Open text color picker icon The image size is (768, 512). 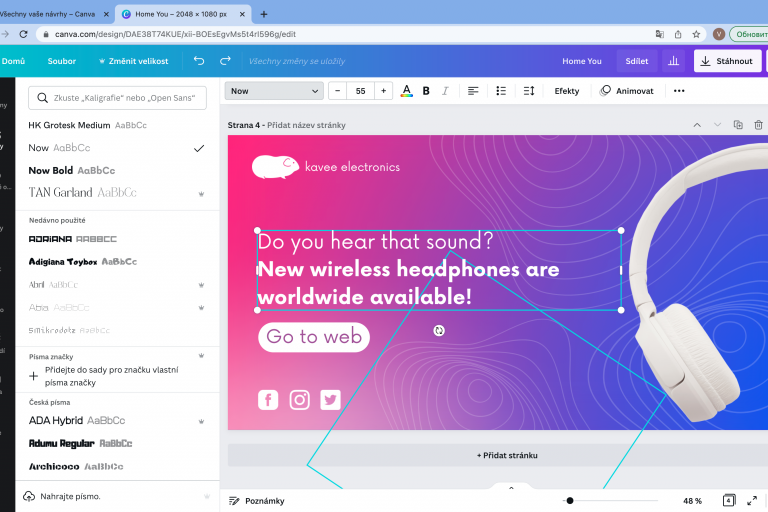(x=406, y=91)
